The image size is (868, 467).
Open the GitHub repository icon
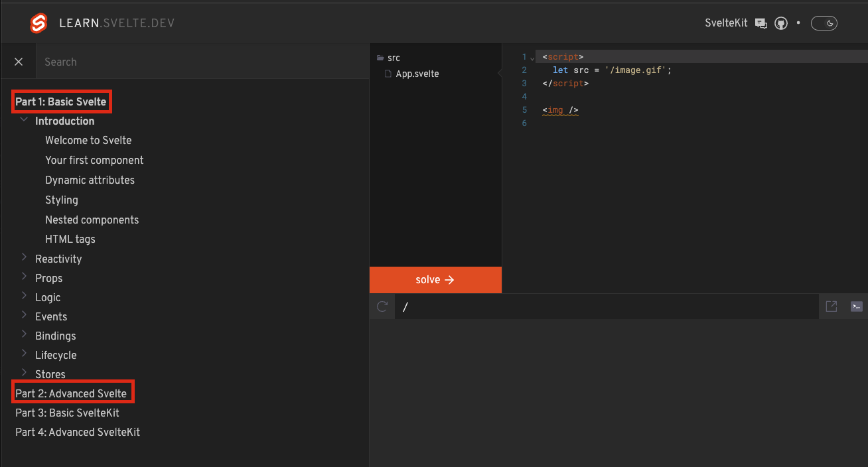point(781,23)
